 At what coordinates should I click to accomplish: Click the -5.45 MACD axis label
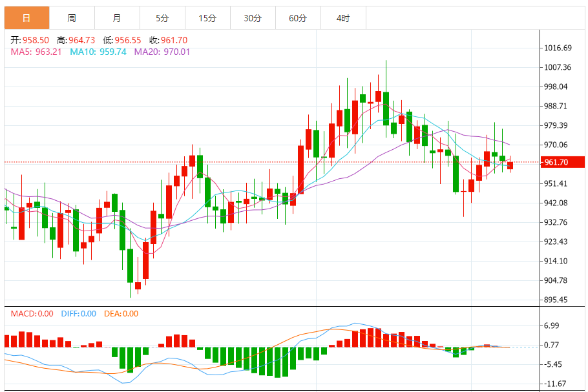point(552,364)
